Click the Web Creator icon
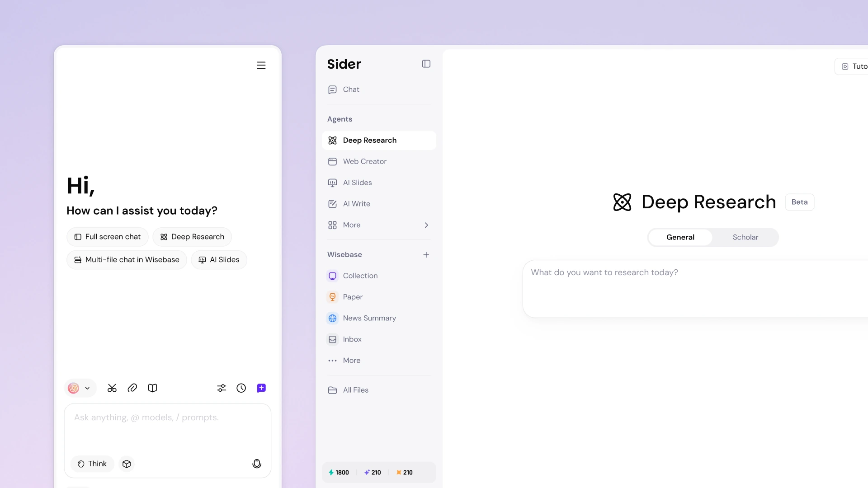868x488 pixels. coord(333,161)
